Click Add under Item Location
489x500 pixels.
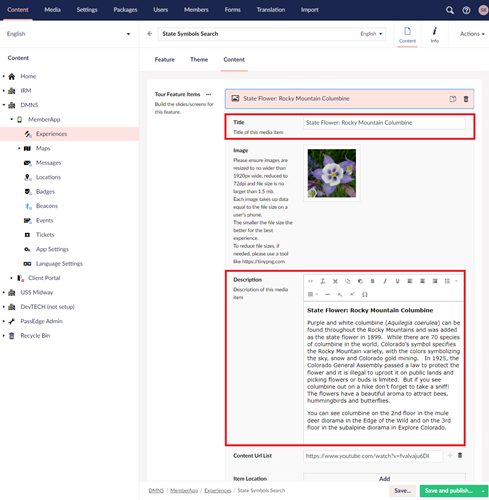click(384, 479)
